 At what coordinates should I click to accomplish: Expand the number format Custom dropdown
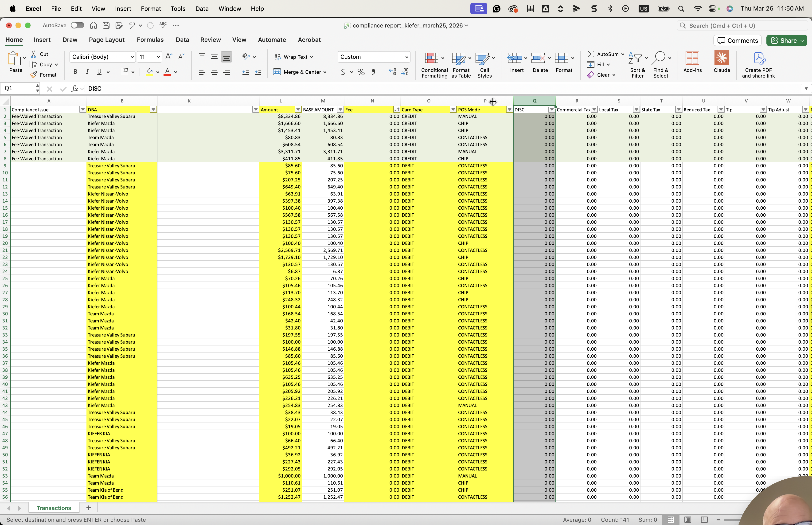406,57
